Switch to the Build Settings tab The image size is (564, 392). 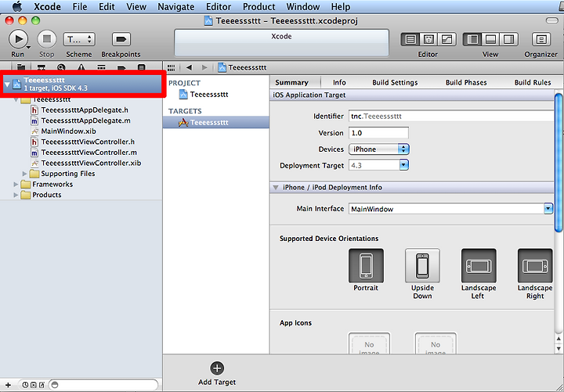pos(395,82)
